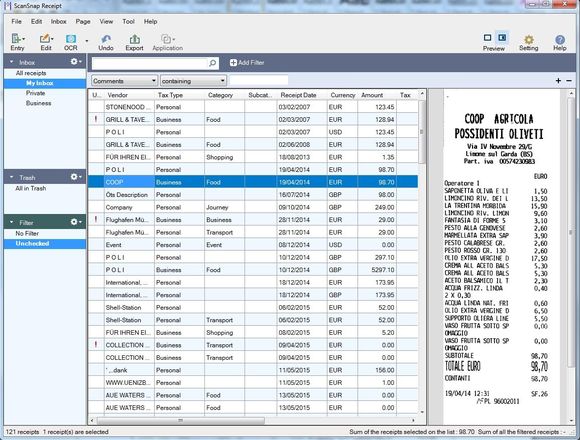
Task: Click the list vertical scrollbar thumb
Action: coord(422,132)
